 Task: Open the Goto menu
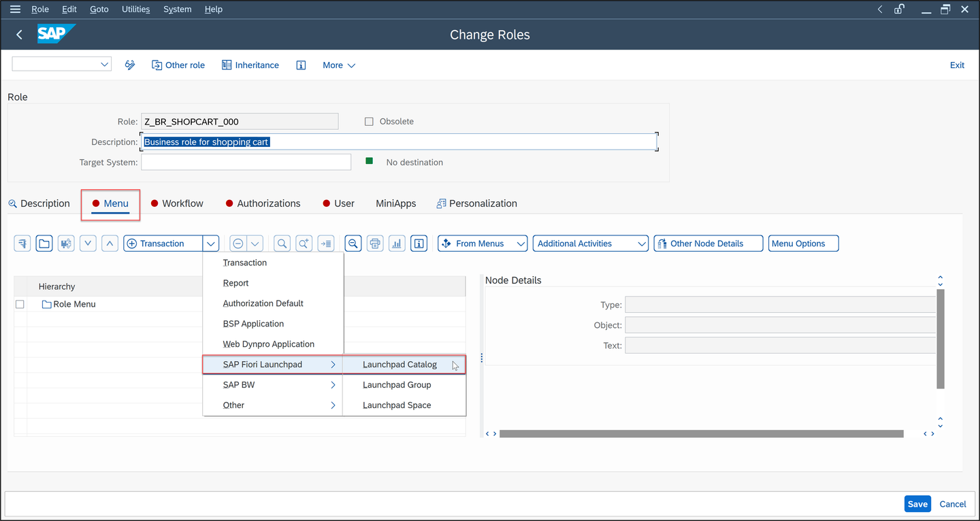coord(99,10)
